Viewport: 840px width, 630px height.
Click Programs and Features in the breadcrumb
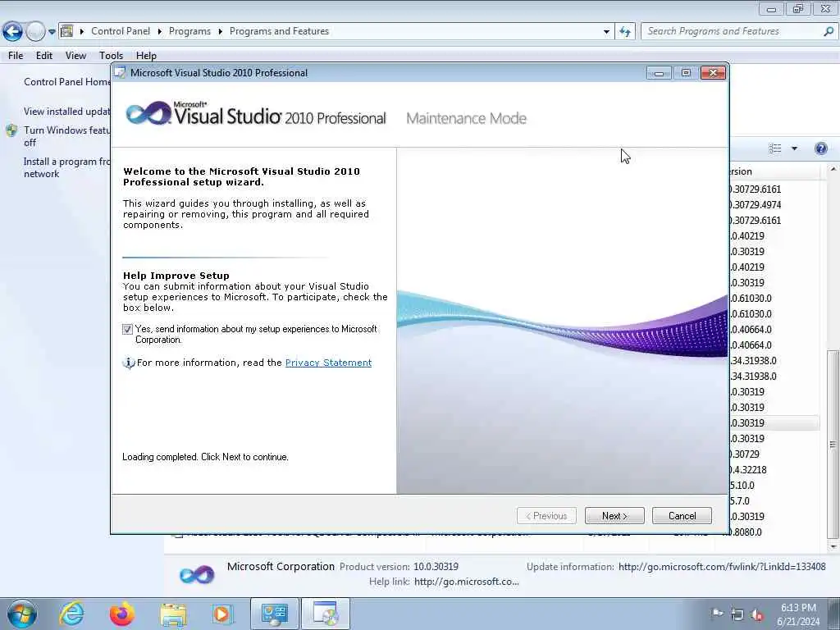[279, 31]
